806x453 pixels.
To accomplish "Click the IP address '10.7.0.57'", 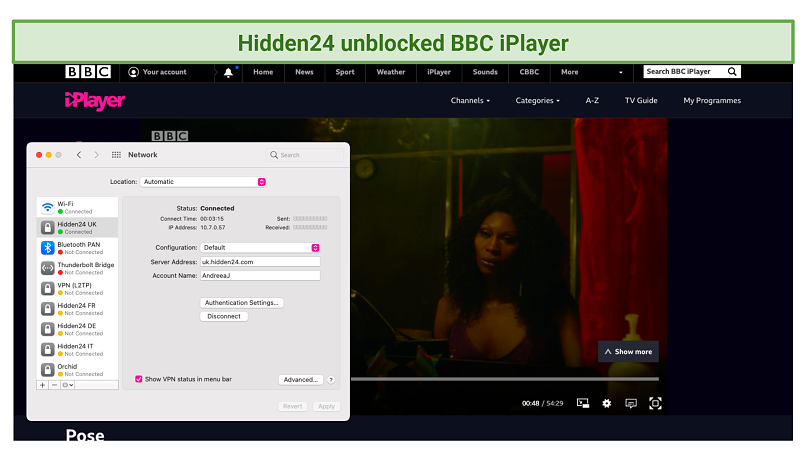I will pos(213,227).
